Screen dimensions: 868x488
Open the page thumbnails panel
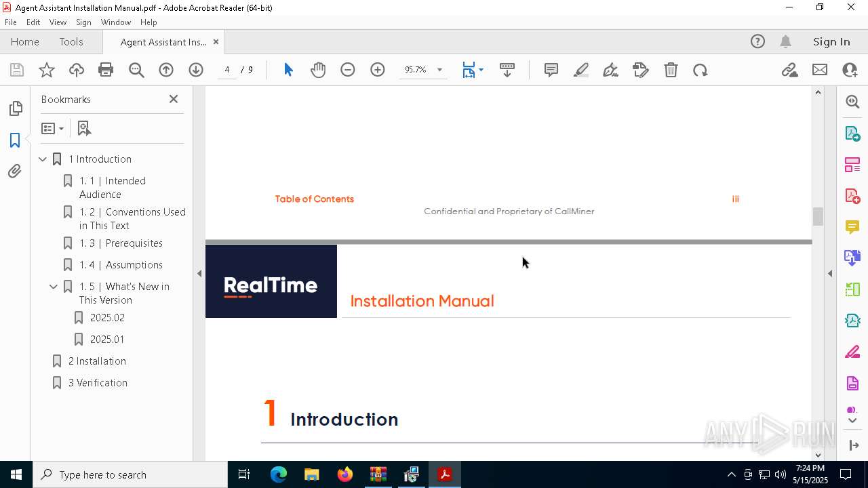15,108
